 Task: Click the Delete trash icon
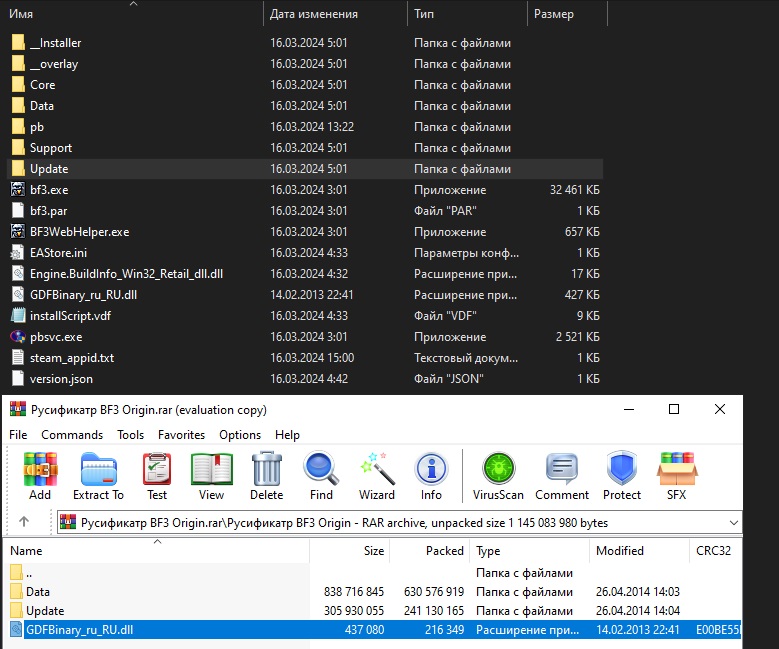point(267,469)
